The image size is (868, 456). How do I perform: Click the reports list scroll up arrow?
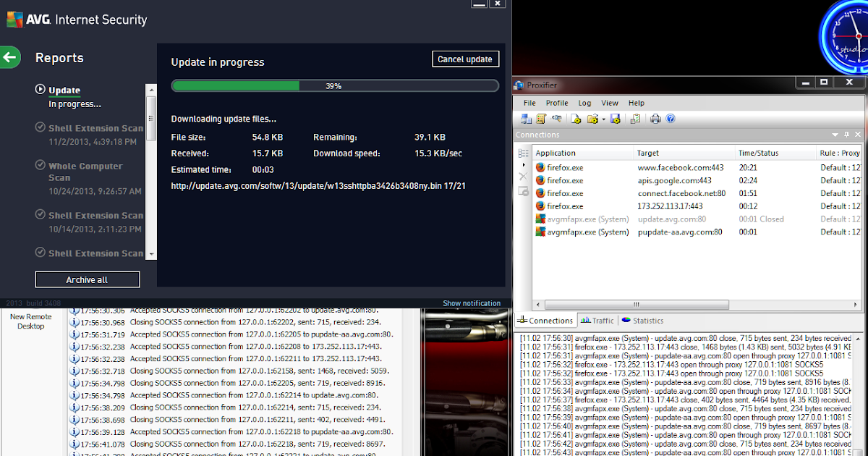151,89
